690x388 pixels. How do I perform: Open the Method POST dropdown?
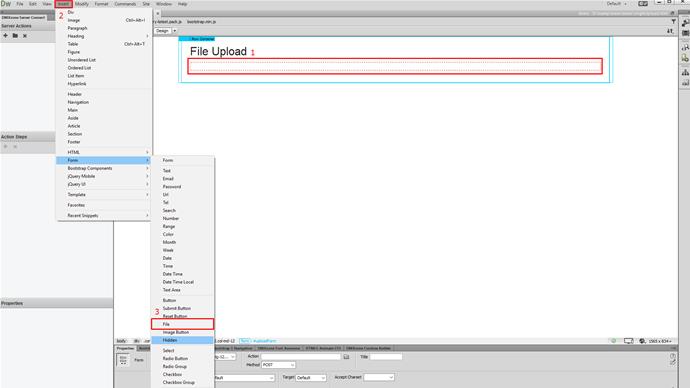(x=278, y=365)
